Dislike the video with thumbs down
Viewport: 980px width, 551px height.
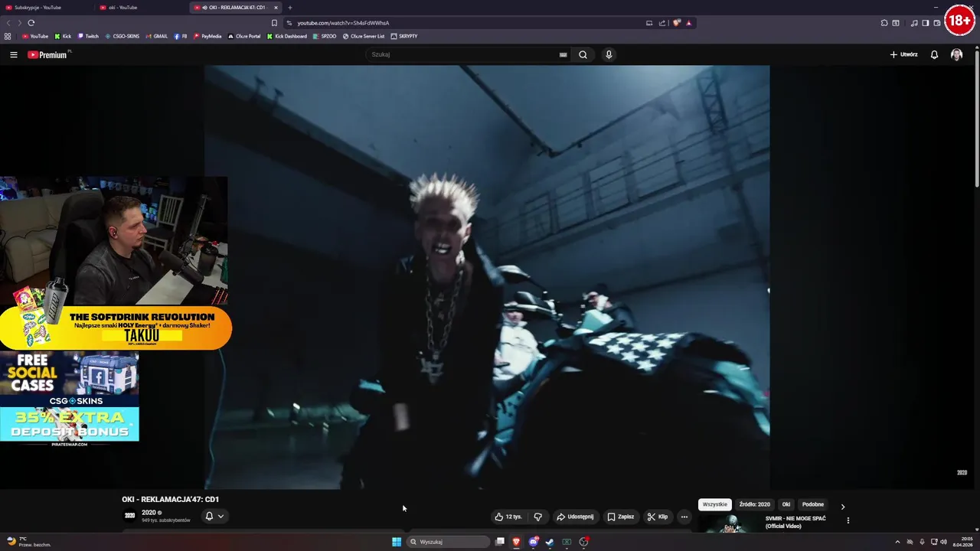(x=537, y=517)
